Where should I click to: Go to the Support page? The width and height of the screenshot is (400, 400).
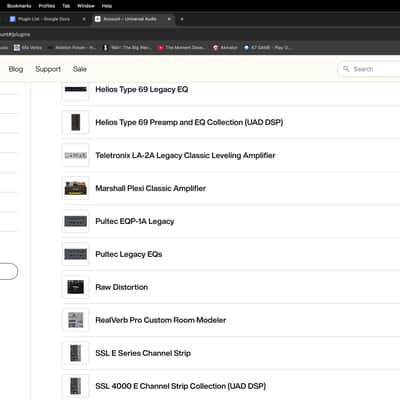[48, 69]
